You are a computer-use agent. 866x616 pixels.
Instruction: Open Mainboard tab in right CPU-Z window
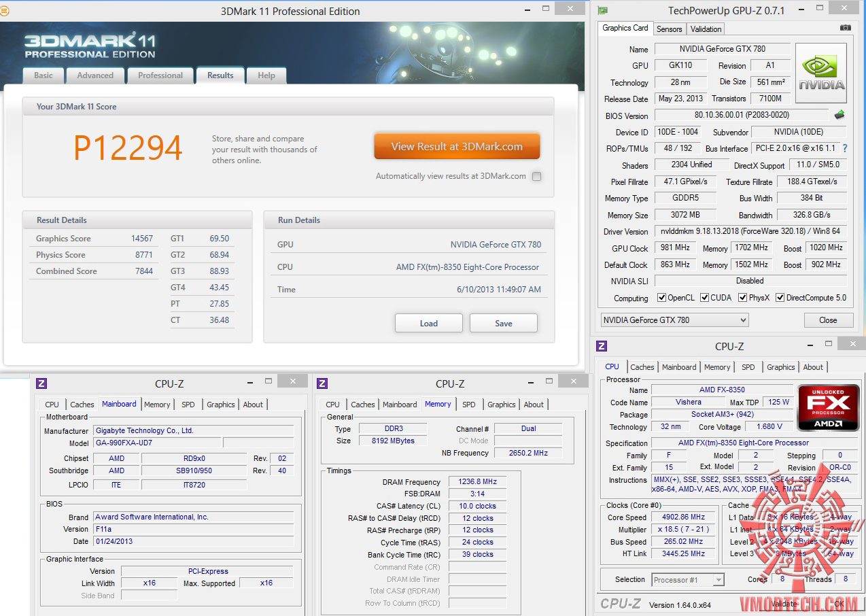679,367
